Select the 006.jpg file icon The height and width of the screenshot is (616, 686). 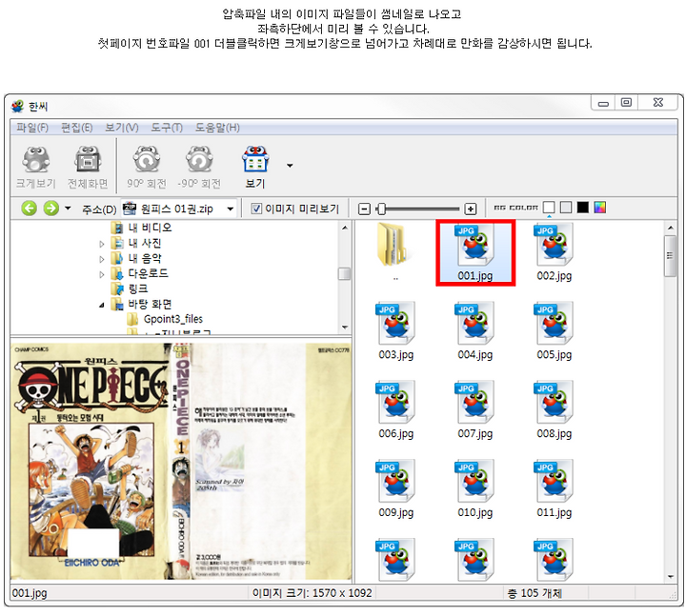tap(396, 403)
